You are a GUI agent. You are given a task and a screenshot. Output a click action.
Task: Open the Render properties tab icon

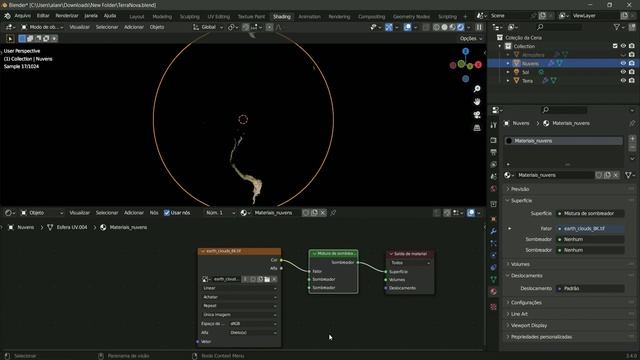click(493, 140)
